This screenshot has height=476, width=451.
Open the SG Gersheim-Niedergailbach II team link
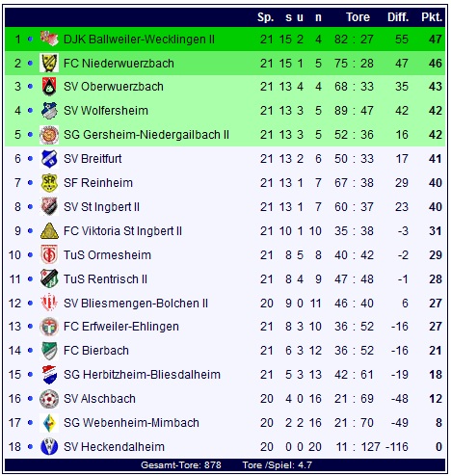[146, 135]
